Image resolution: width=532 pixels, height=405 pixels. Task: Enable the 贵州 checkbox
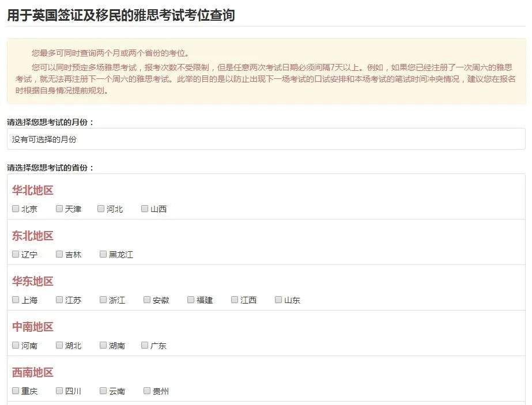[147, 391]
